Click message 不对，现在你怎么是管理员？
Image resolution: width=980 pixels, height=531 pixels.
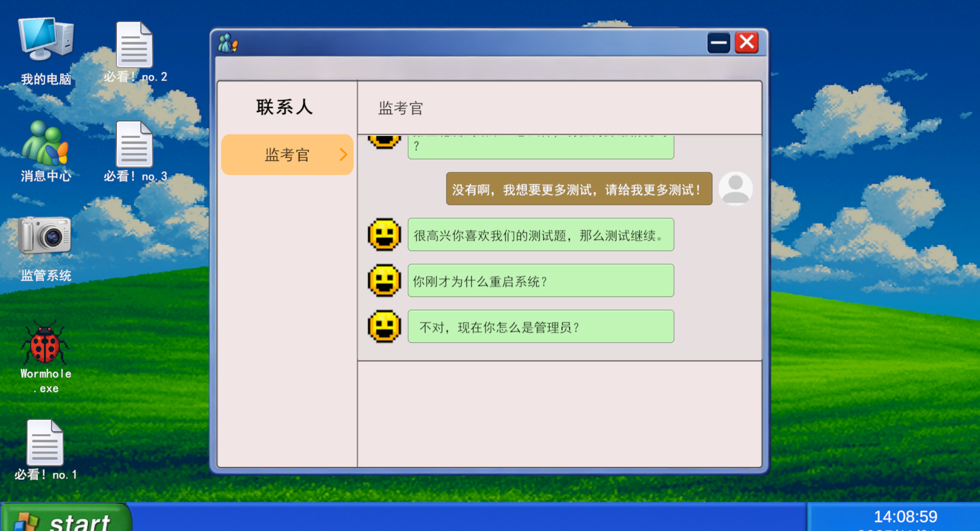pos(541,327)
